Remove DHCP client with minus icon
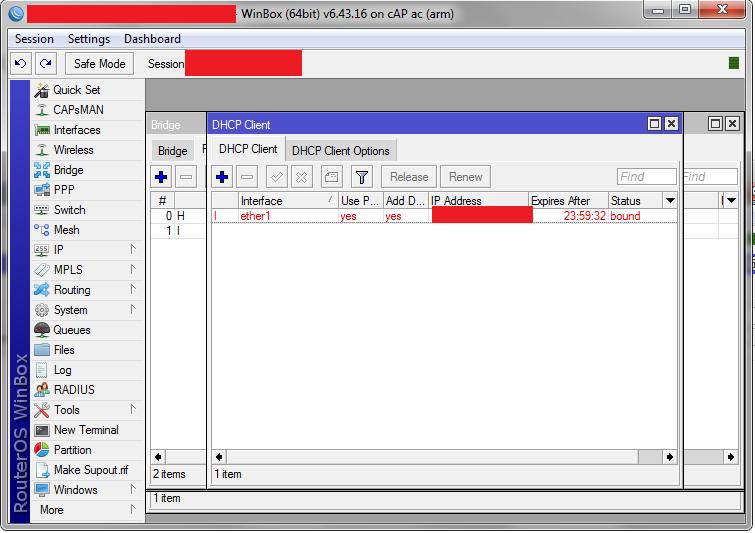The height and width of the screenshot is (533, 755). (x=247, y=177)
